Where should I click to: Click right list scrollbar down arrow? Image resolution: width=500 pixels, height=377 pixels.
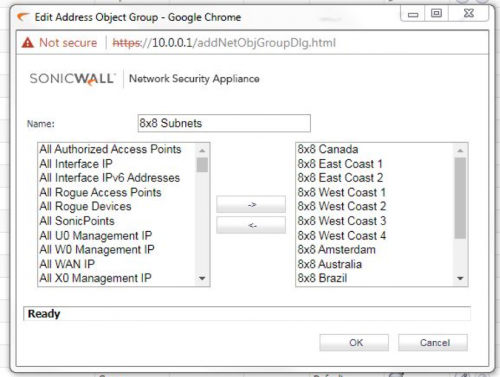coord(460,278)
